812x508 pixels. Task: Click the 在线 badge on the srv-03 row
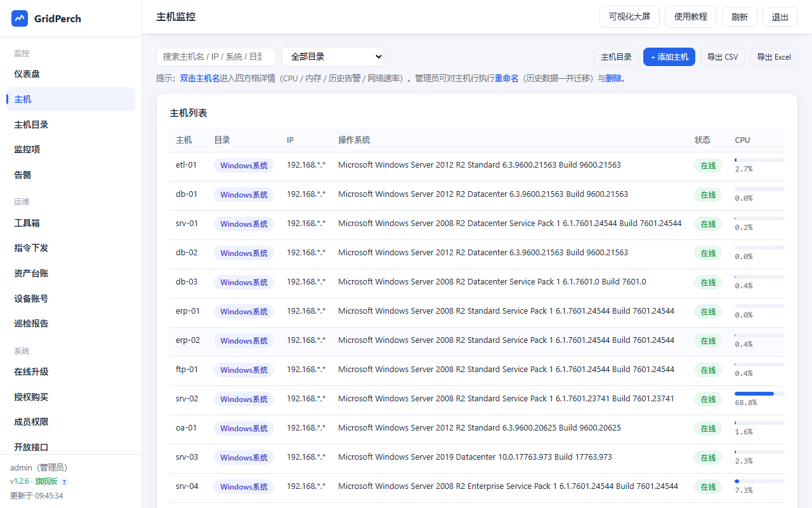[x=708, y=457]
